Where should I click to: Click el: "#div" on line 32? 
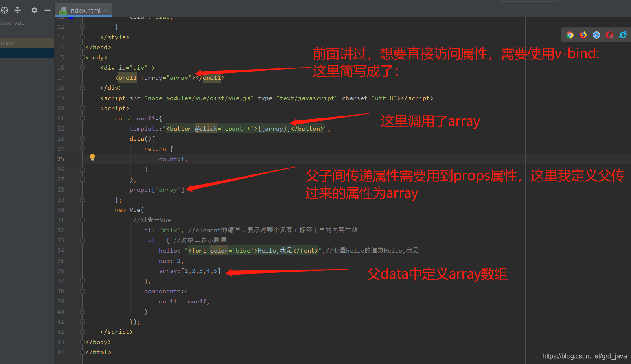click(164, 230)
